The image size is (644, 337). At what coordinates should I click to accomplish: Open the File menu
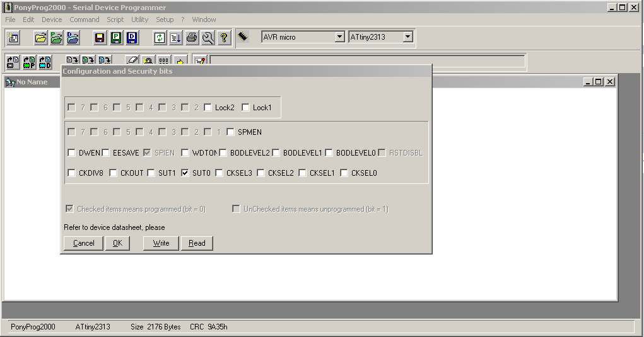[x=10, y=20]
